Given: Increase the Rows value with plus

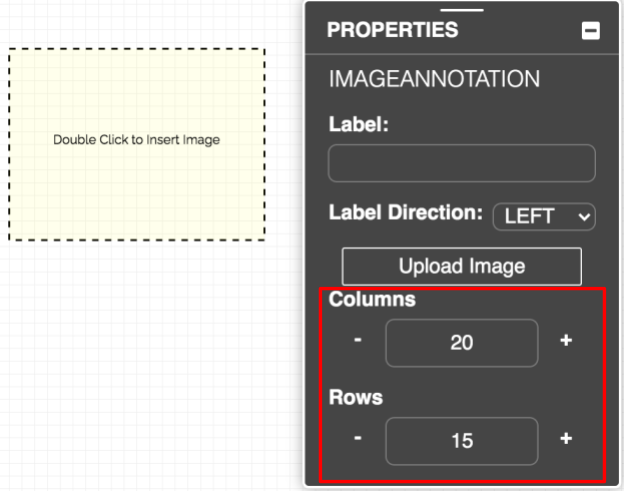Looking at the screenshot, I should [x=566, y=439].
